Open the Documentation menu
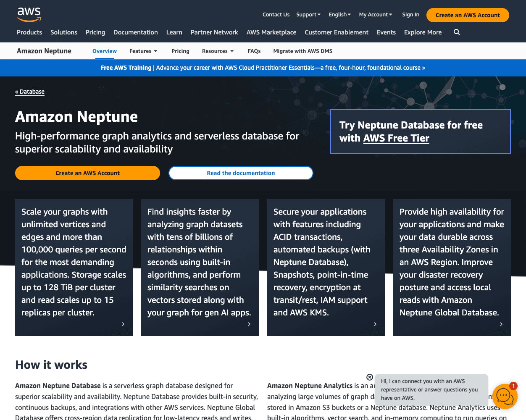 pyautogui.click(x=136, y=32)
